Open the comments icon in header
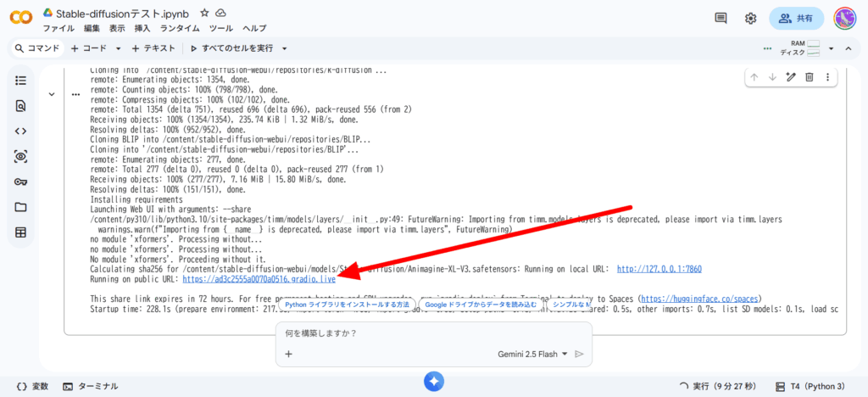Viewport: 868px width, 397px height. [x=721, y=18]
